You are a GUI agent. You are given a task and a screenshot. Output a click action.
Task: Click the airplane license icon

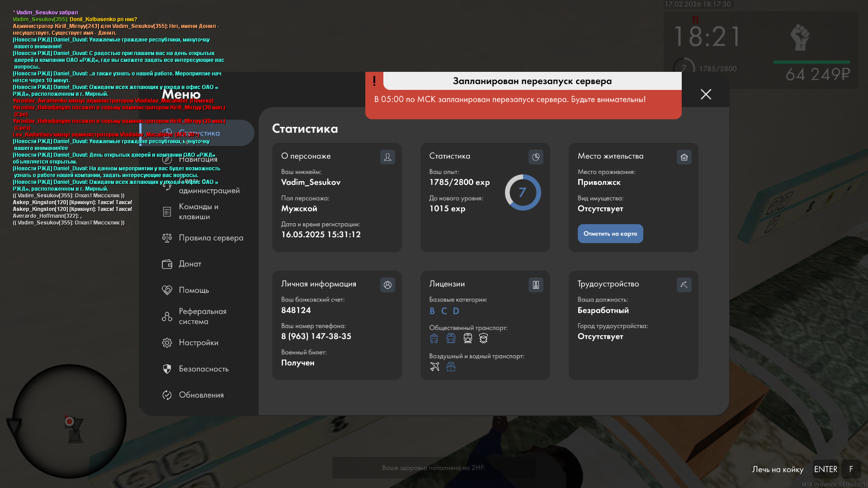click(435, 366)
